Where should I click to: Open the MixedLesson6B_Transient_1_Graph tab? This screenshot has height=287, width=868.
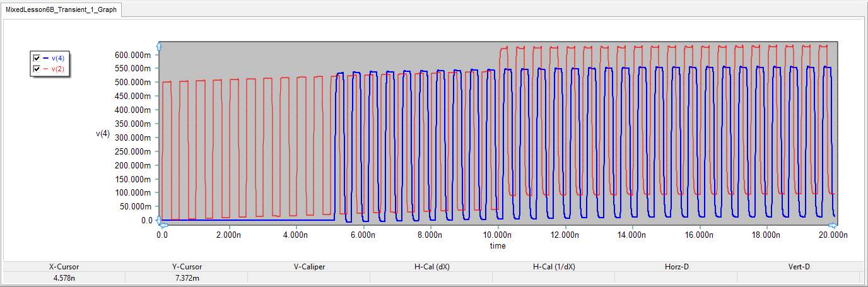[x=61, y=10]
